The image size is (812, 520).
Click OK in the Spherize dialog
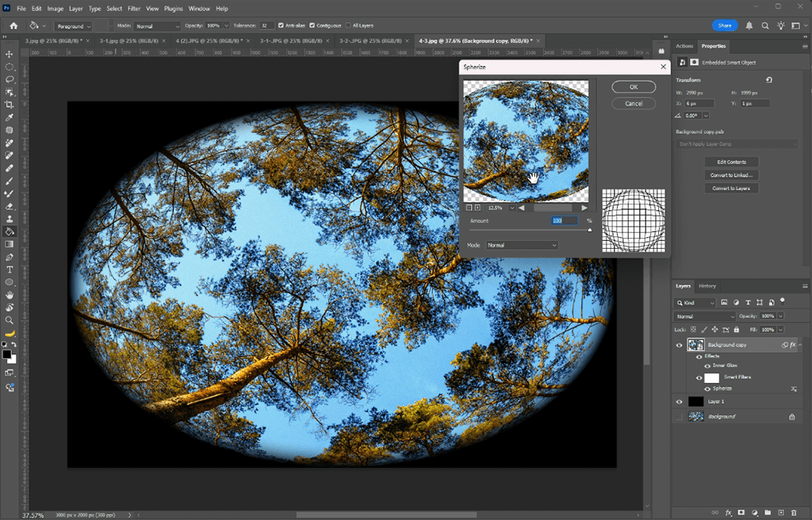click(634, 87)
